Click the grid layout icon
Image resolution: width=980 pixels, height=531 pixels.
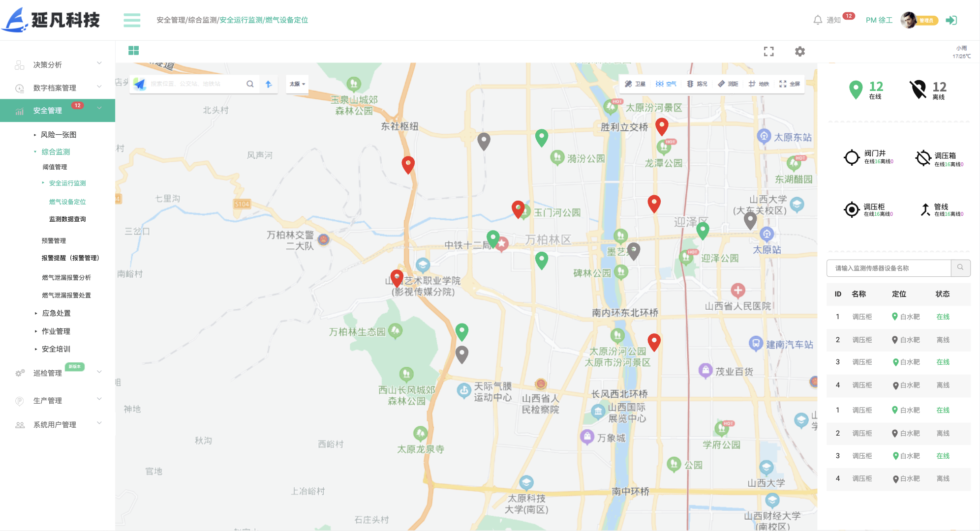(133, 51)
